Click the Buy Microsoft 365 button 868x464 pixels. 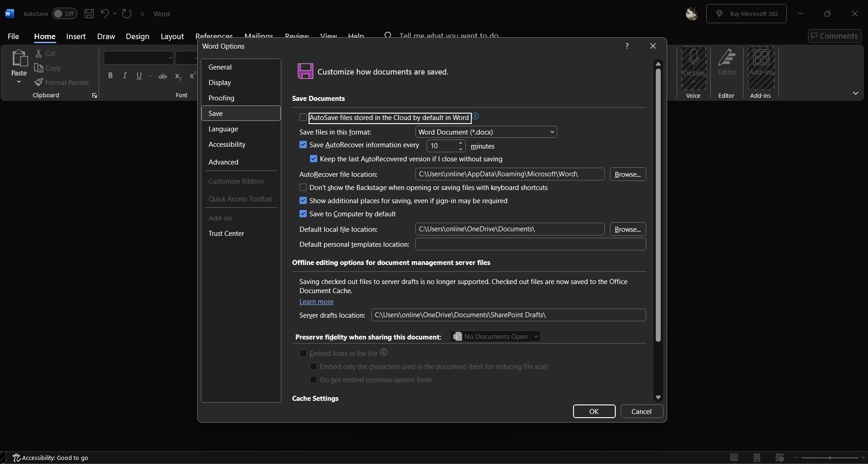746,14
